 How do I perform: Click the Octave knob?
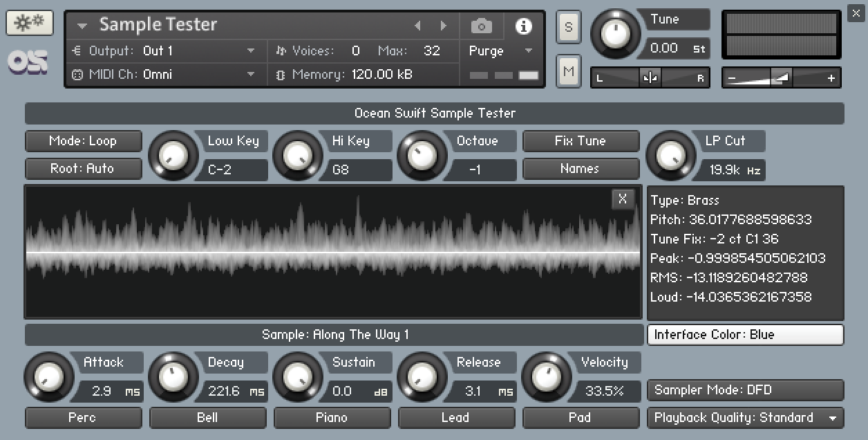pyautogui.click(x=422, y=155)
